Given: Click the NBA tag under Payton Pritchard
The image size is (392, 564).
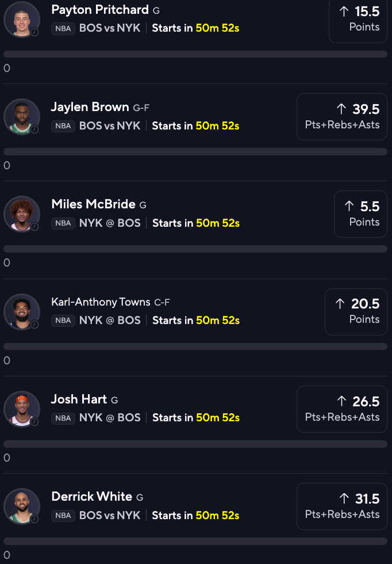Looking at the screenshot, I should pyautogui.click(x=63, y=28).
